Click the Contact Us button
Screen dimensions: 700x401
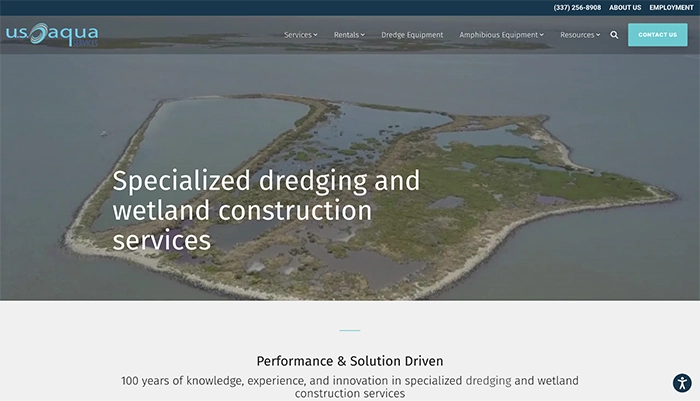[x=658, y=35]
